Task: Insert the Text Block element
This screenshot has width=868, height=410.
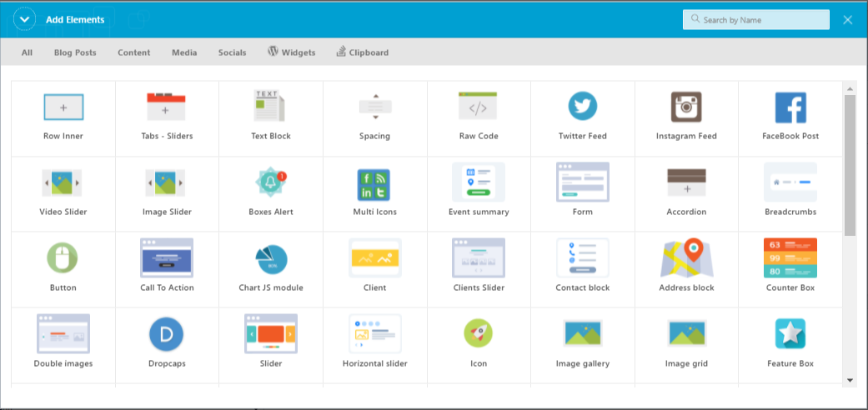Action: click(x=270, y=107)
